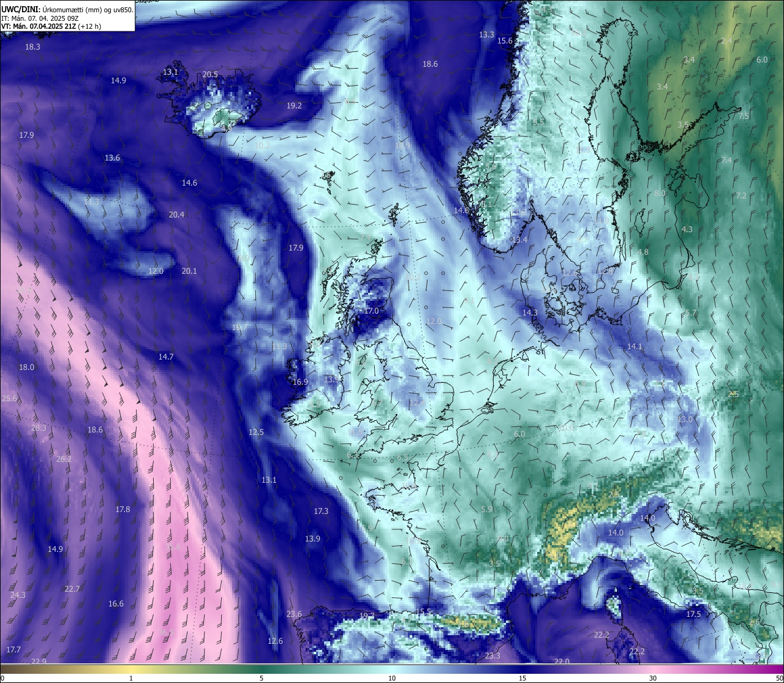Click the 12.6 value at bottom
Image resolution: width=784 pixels, height=683 pixels.
(x=275, y=641)
